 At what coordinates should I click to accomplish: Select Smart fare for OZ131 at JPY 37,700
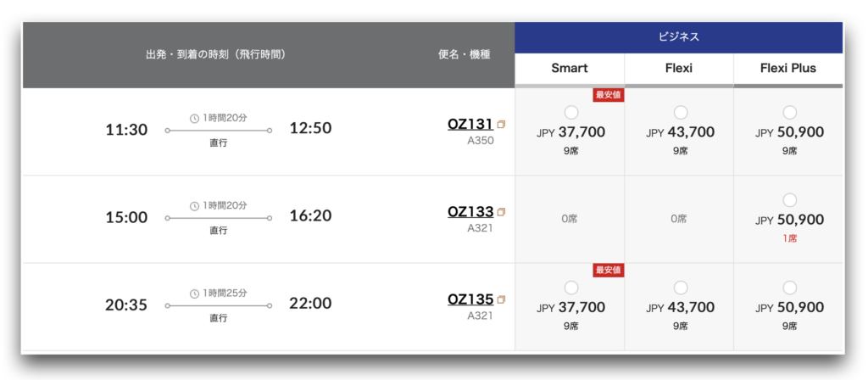click(x=570, y=113)
